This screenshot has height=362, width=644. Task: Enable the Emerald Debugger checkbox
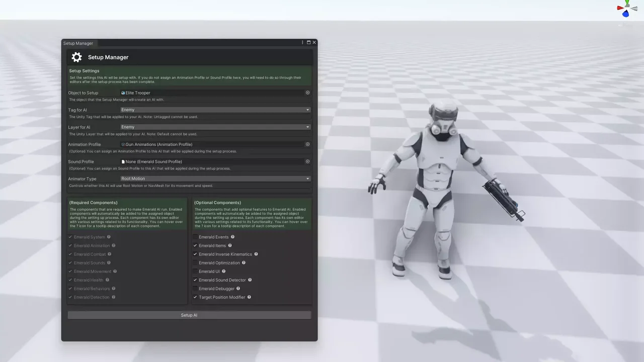point(195,288)
